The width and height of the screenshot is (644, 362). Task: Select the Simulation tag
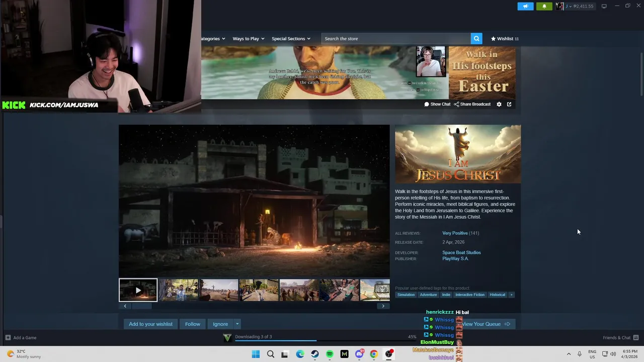pos(406,295)
